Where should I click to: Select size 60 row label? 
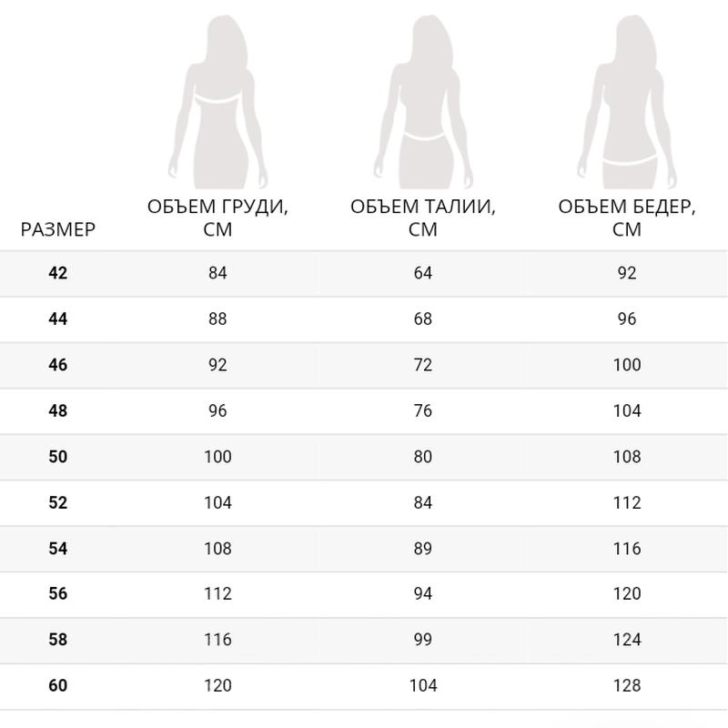pyautogui.click(x=58, y=686)
